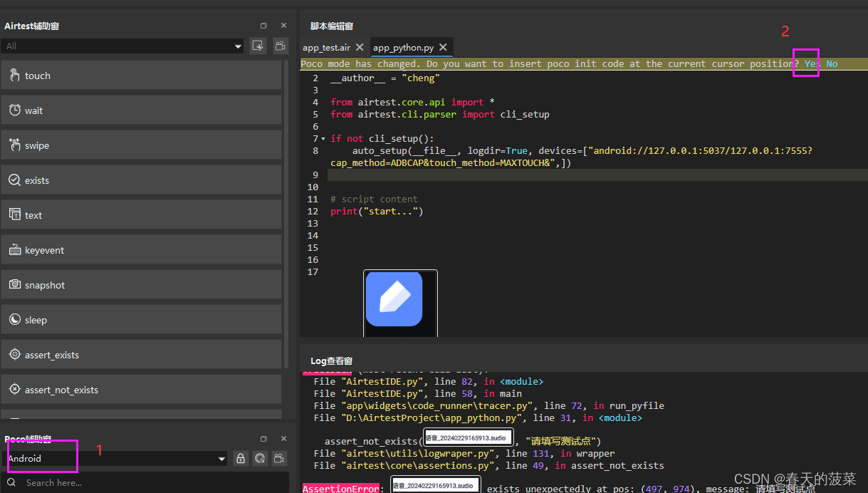Close the app_test.air tab
Screen dimensions: 868x493
pyautogui.click(x=360, y=47)
